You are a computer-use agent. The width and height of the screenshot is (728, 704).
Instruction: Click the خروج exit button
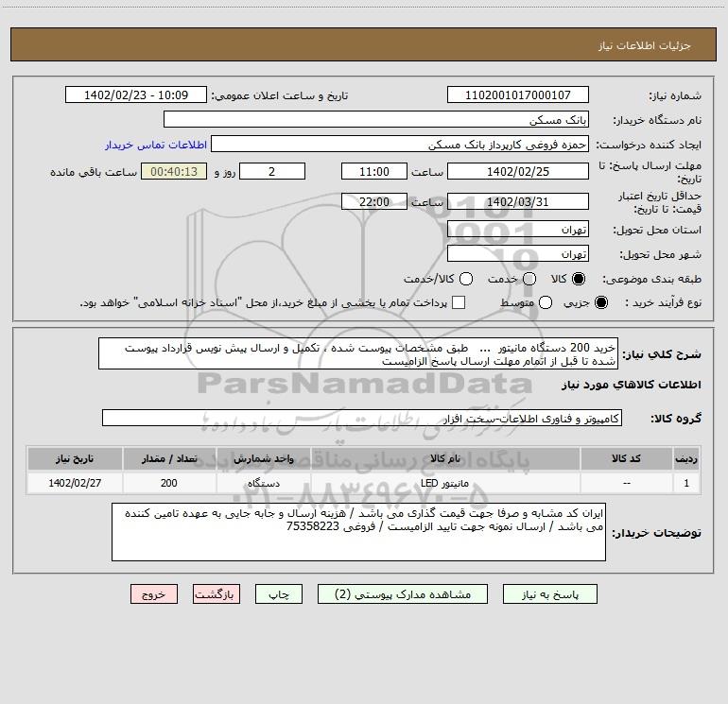[154, 594]
